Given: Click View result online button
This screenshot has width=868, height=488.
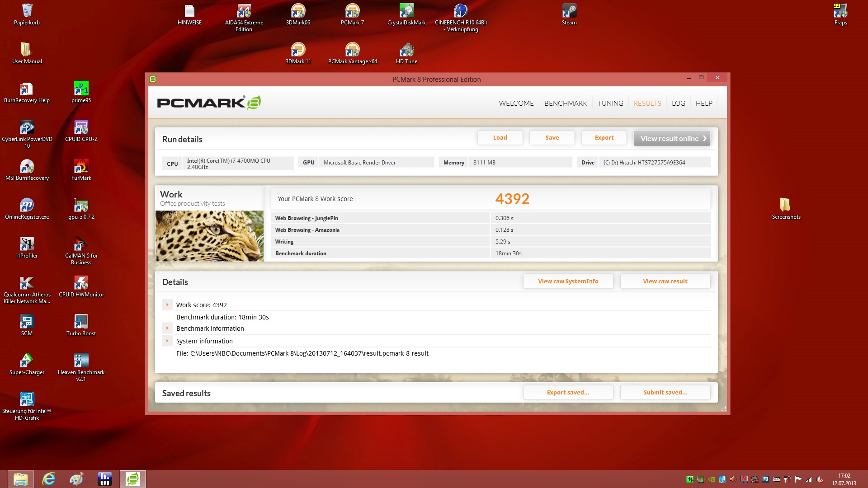Looking at the screenshot, I should point(672,138).
